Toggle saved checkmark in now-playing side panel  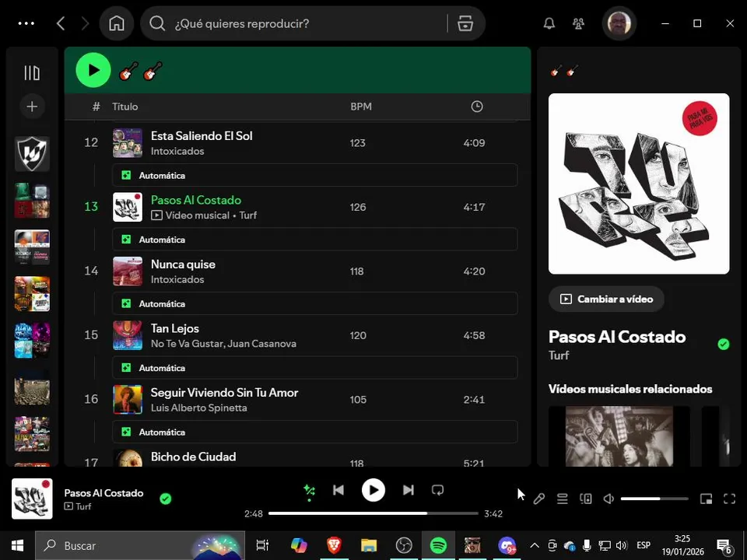pos(723,344)
